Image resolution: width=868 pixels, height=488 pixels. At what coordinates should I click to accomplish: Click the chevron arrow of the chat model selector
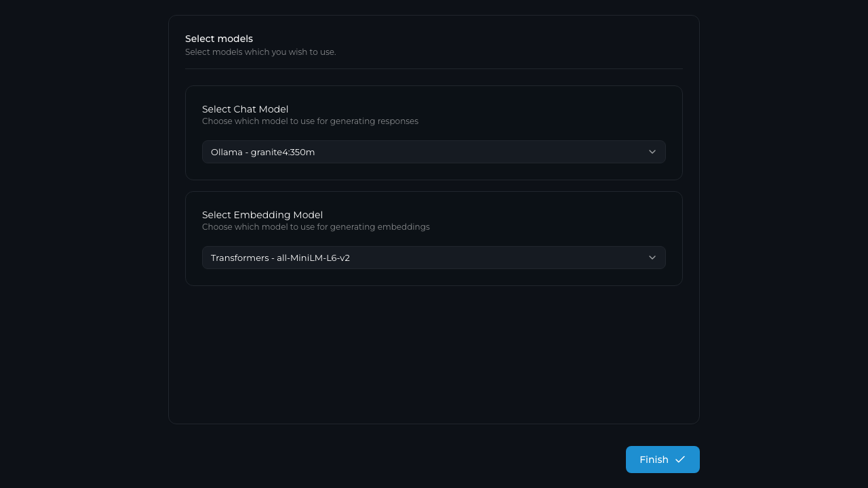(x=652, y=152)
